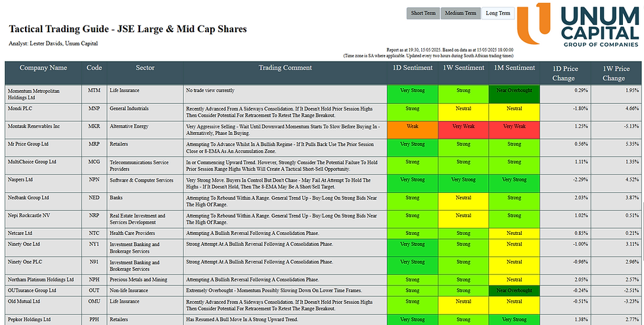
Task: Click Mondi's yellow Neutral 1W sentiment cell
Action: 463,113
